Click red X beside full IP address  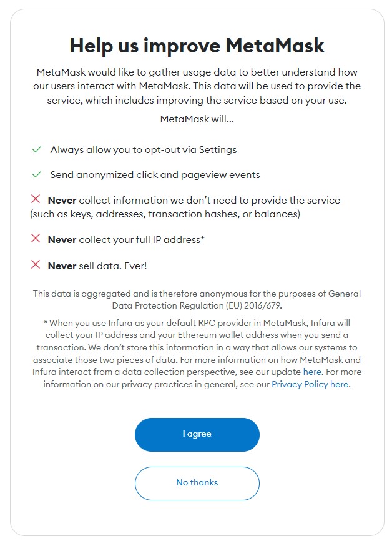pos(36,239)
